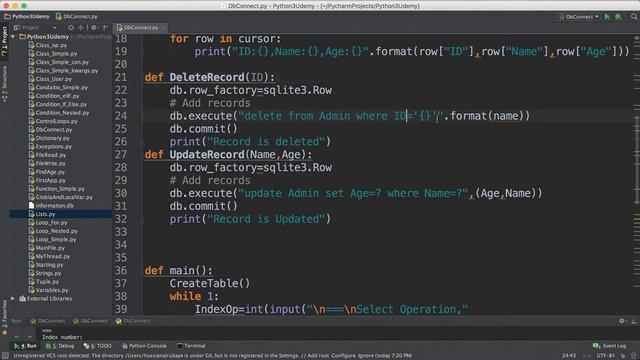This screenshot has height=360, width=640.
Task: Expand External Libraries node
Action: point(13,299)
